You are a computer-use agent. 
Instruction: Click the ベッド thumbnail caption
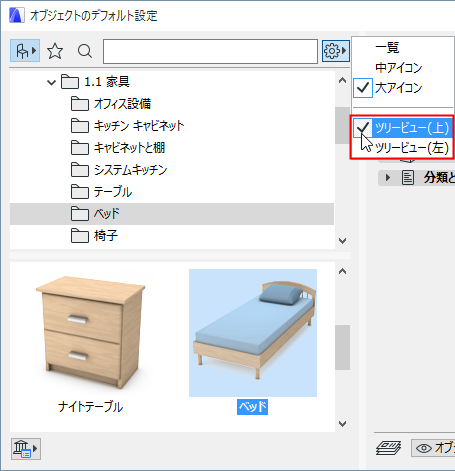(x=252, y=407)
